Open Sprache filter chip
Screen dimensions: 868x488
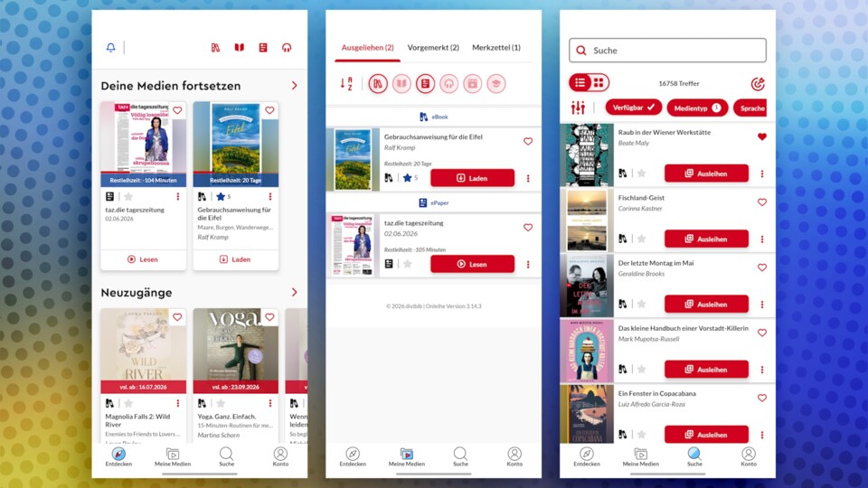click(750, 108)
